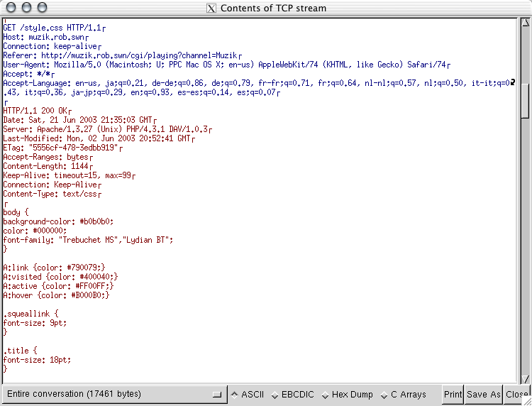532x406 pixels.
Task: Choose the Hex Dump view
Action: pyautogui.click(x=347, y=395)
